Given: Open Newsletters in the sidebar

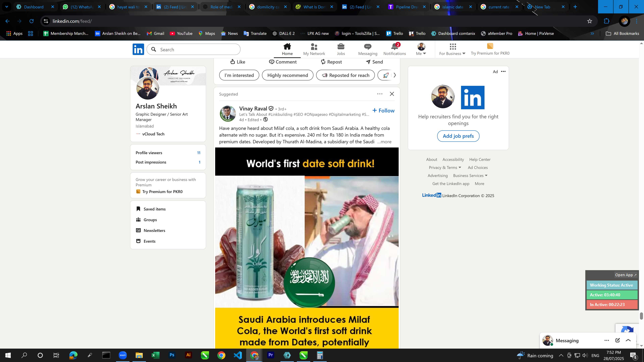Looking at the screenshot, I should click(x=150, y=231).
